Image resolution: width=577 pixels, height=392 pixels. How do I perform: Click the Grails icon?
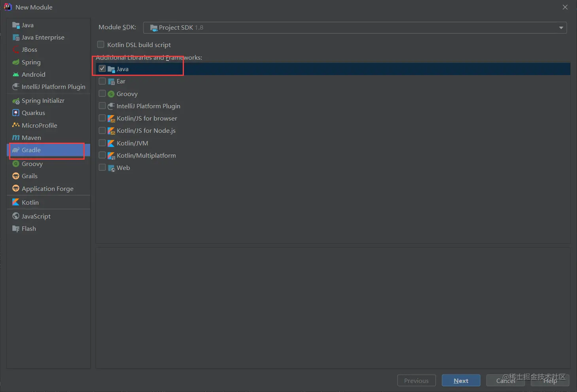pyautogui.click(x=16, y=176)
